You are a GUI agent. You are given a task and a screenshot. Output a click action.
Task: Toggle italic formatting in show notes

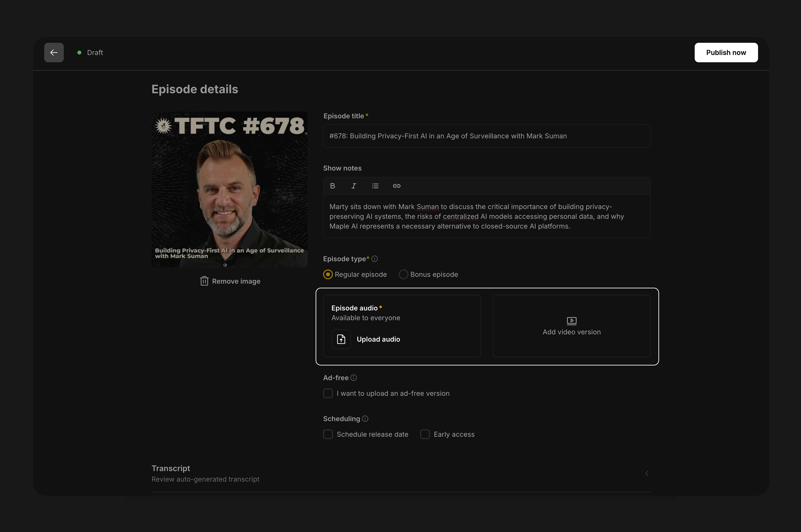coord(354,186)
